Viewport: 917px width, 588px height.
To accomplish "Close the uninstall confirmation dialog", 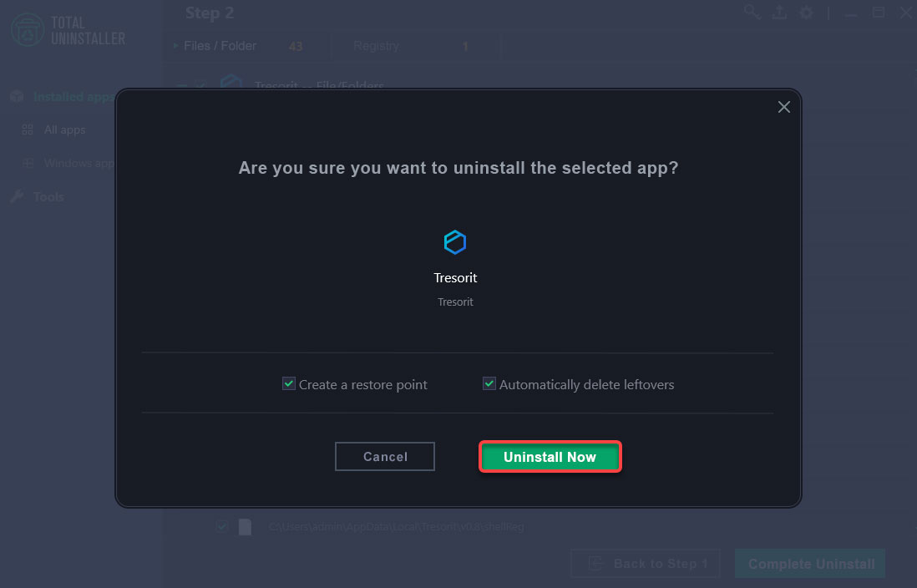I will pyautogui.click(x=783, y=107).
